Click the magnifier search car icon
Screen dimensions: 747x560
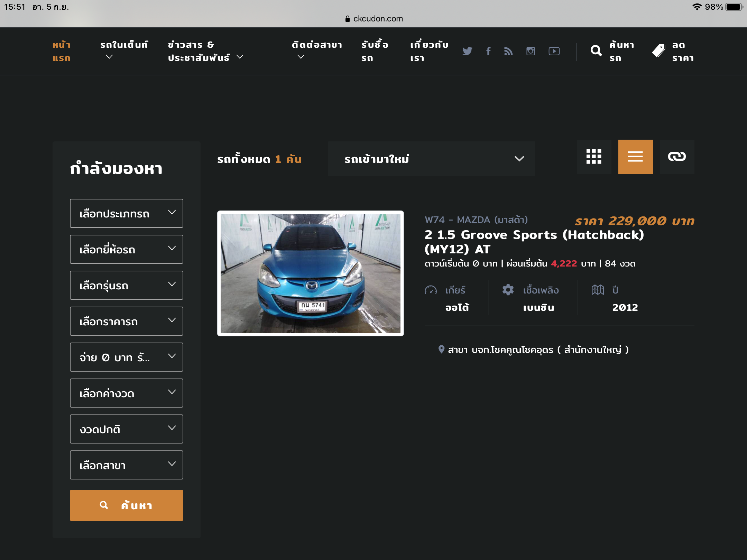tap(596, 51)
